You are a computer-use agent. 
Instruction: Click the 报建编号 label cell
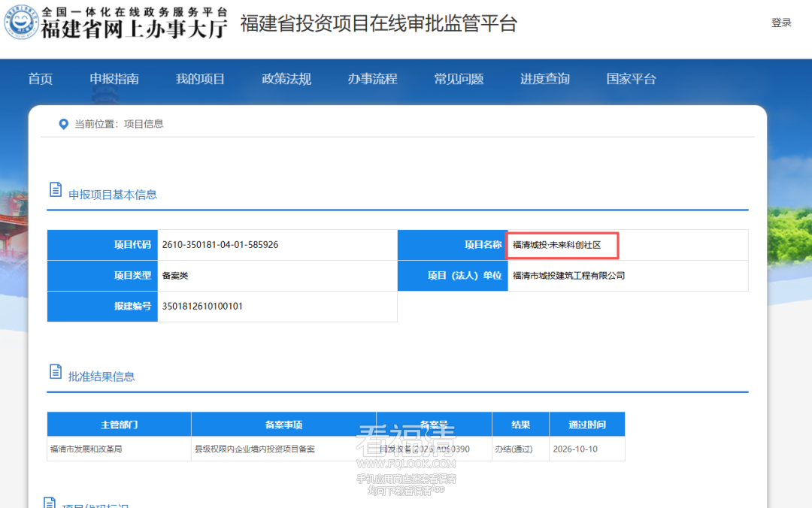(102, 306)
